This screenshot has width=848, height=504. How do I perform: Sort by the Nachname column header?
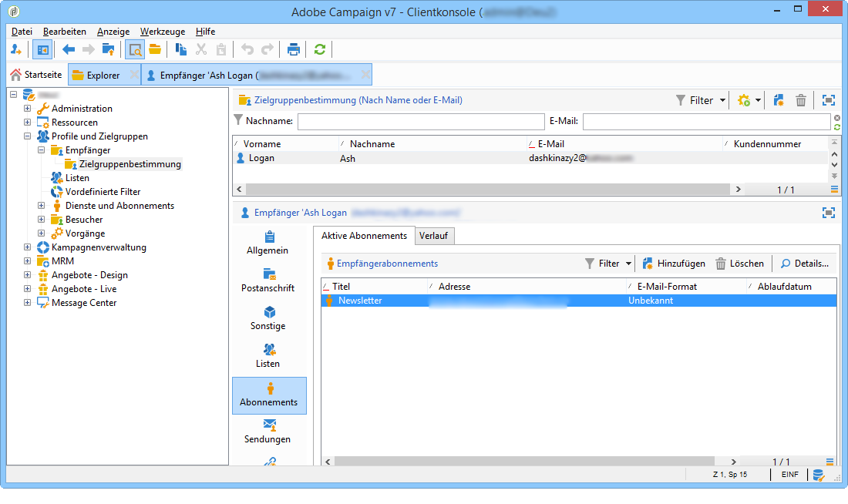coord(372,144)
